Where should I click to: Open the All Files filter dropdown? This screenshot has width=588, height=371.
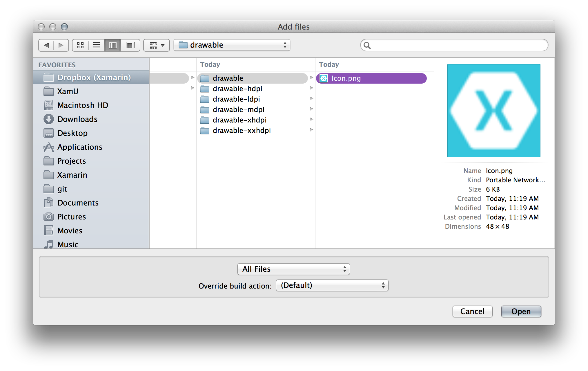(x=293, y=269)
